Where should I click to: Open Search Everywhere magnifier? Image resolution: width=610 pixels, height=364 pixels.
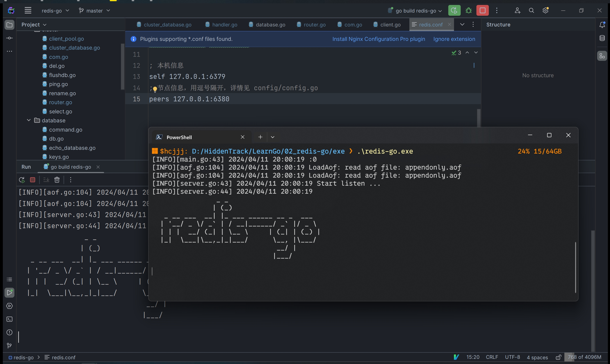click(531, 11)
